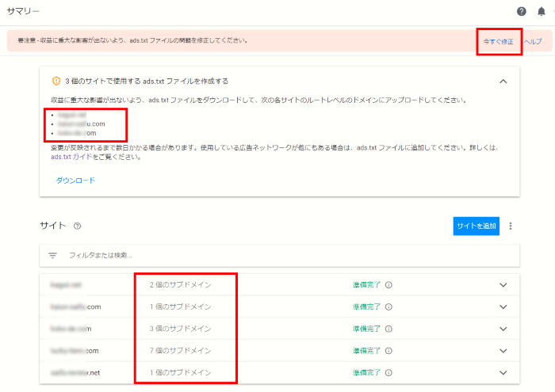The image size is (555, 392).
Task: Click the ダウンロード button for ads.txt
Action: tap(75, 181)
